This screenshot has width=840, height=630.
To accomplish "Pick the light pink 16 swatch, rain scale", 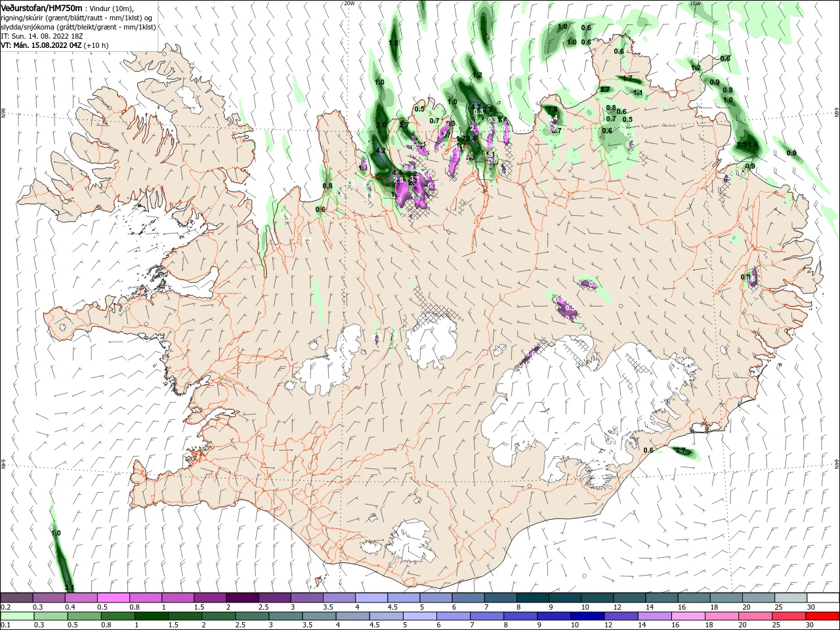I will click(x=689, y=616).
